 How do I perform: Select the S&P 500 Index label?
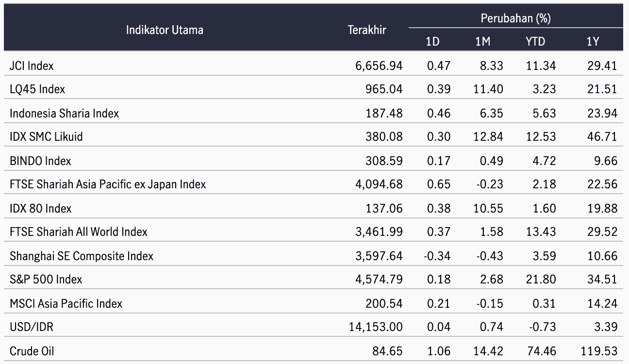click(x=46, y=279)
